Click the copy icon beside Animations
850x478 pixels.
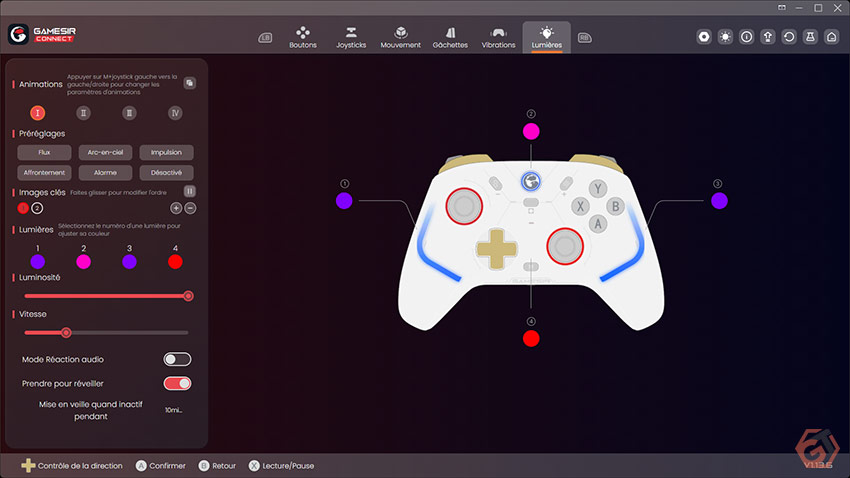[189, 83]
